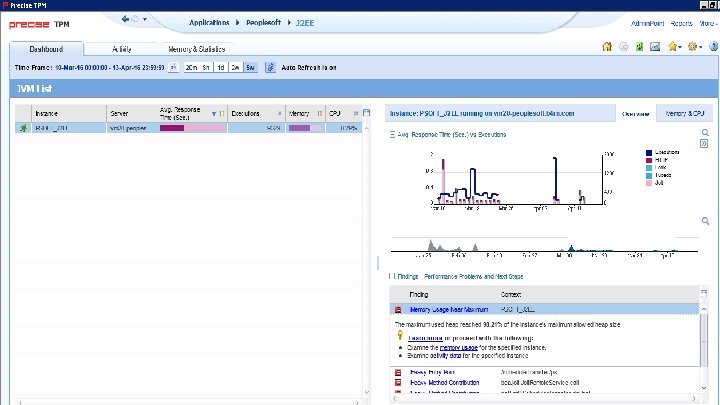The height and width of the screenshot is (405, 720).
Task: Open the More dropdown menu
Action: (x=708, y=23)
